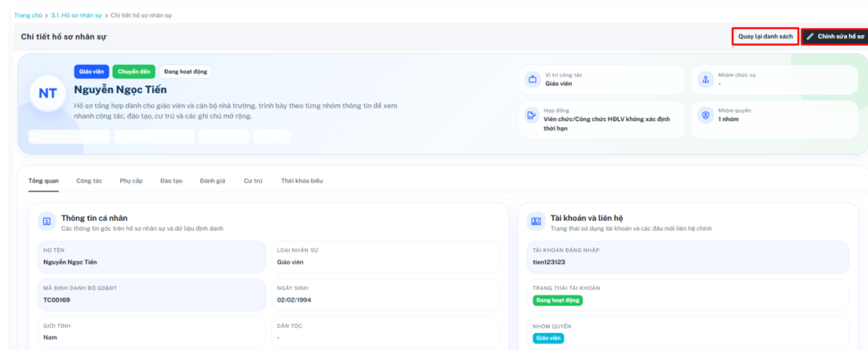
Task: Navigate to Trang chủ breadcrumb
Action: [x=28, y=15]
